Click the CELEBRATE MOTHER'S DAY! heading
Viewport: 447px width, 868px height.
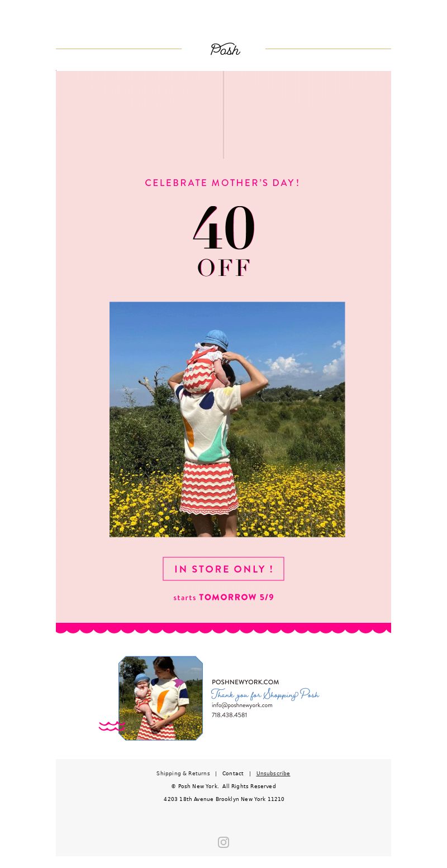pyautogui.click(x=222, y=183)
